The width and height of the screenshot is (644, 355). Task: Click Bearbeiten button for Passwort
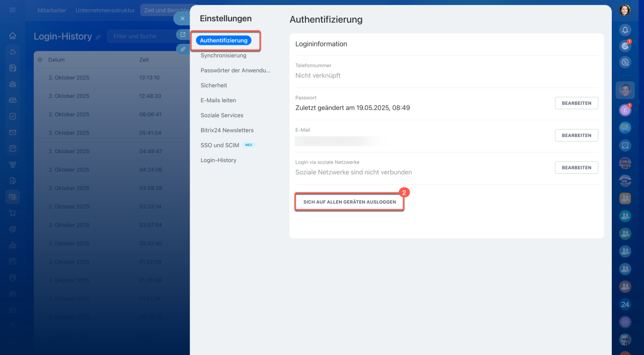[x=576, y=103]
